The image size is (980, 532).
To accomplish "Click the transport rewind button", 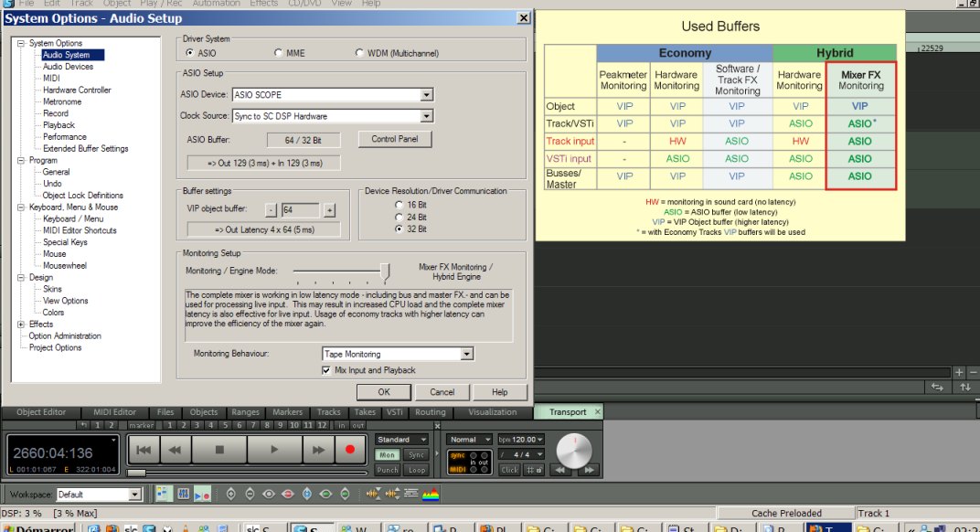I will [175, 450].
